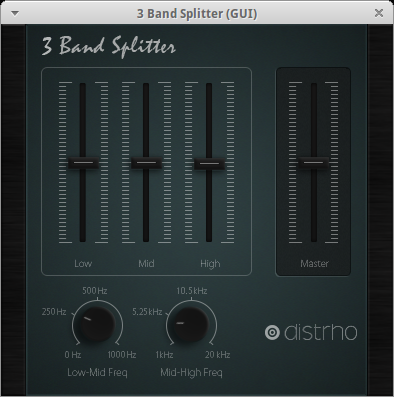Click the Low-Mid Freq knob
Image resolution: width=394 pixels, height=397 pixels.
[x=97, y=324]
